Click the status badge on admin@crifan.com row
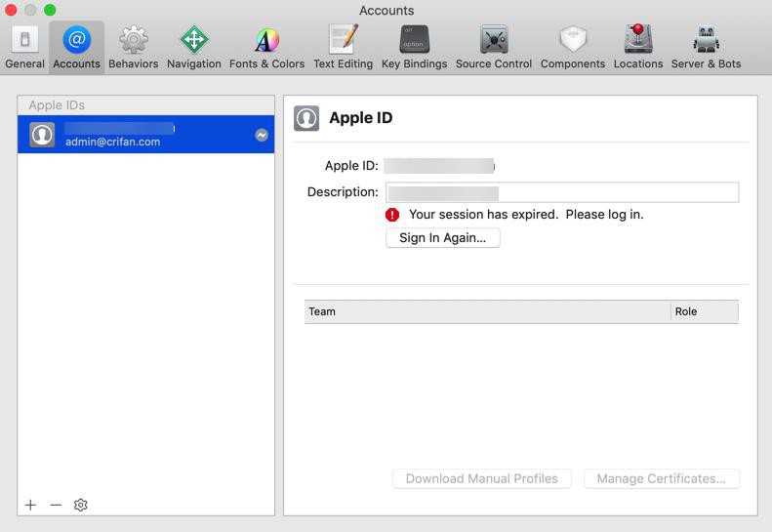Viewport: 772px width, 532px height. (262, 135)
